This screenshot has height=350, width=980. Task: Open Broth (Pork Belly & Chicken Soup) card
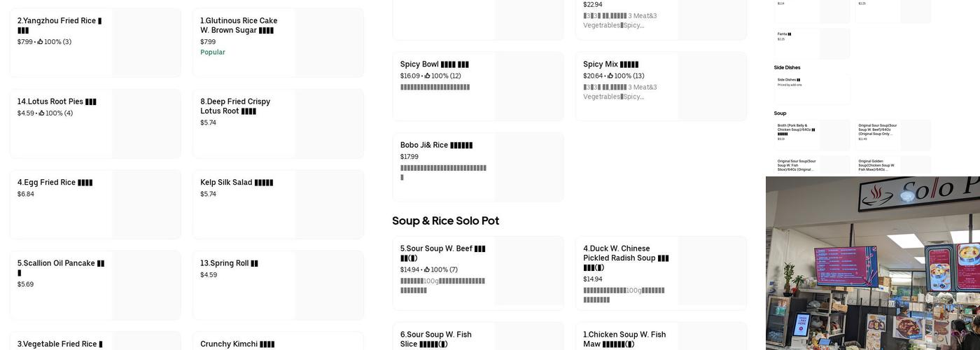(811, 134)
